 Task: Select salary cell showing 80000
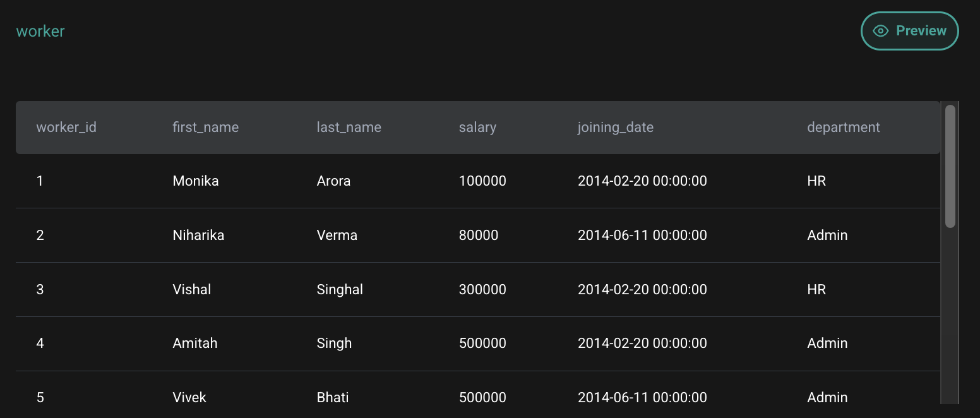479,236
